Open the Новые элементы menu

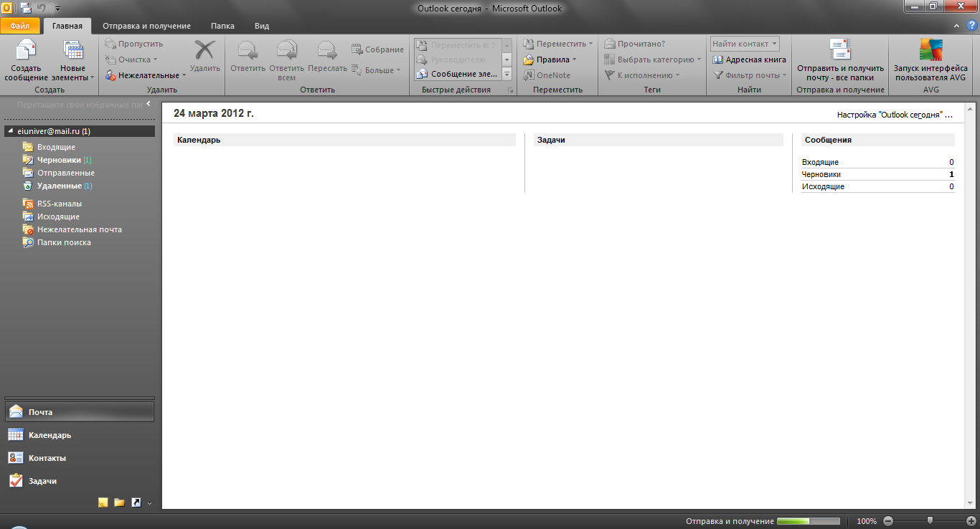coord(72,60)
